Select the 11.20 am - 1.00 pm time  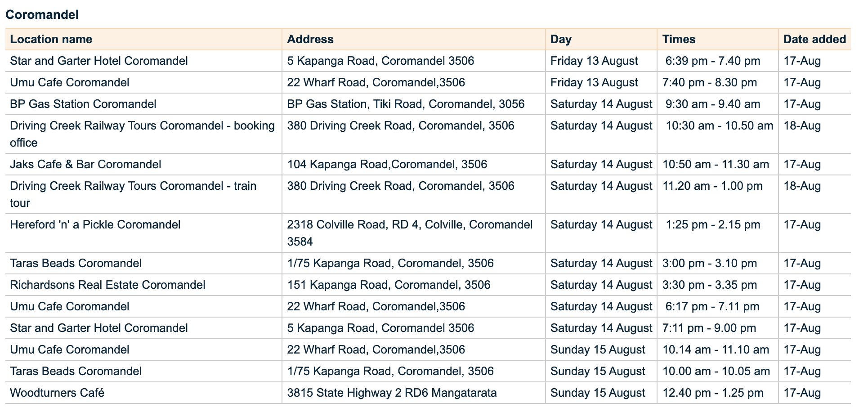tap(712, 186)
